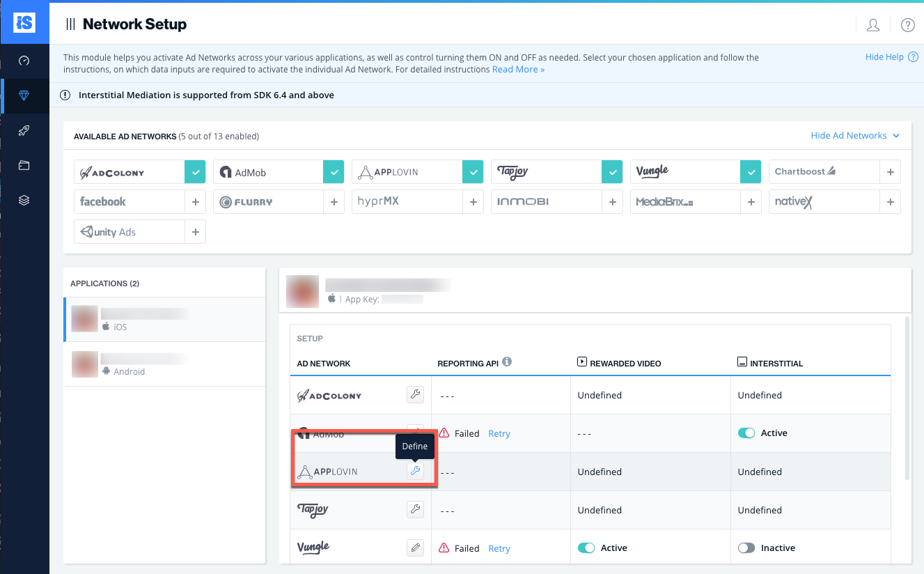924x574 pixels.
Task: Select the diamond Mediation icon in sidebar
Action: (x=25, y=95)
